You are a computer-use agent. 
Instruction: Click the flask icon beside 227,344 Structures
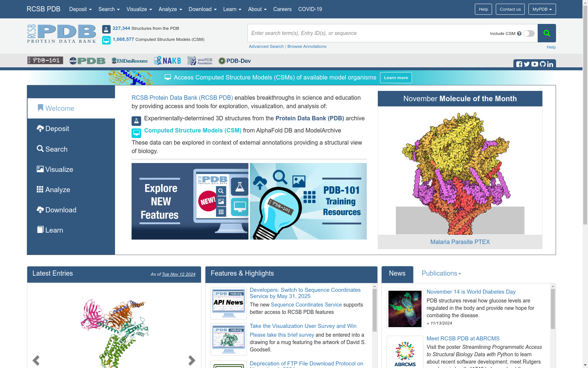(106, 29)
